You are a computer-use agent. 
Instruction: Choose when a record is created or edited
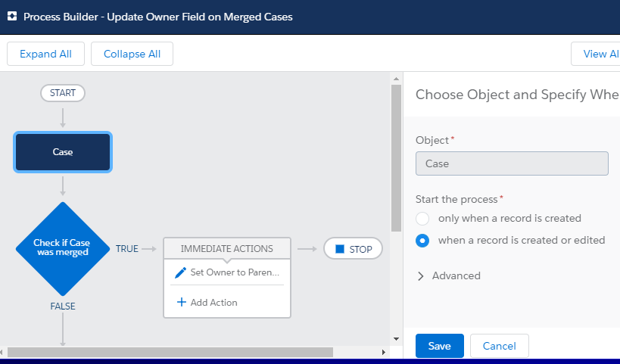[x=422, y=241]
